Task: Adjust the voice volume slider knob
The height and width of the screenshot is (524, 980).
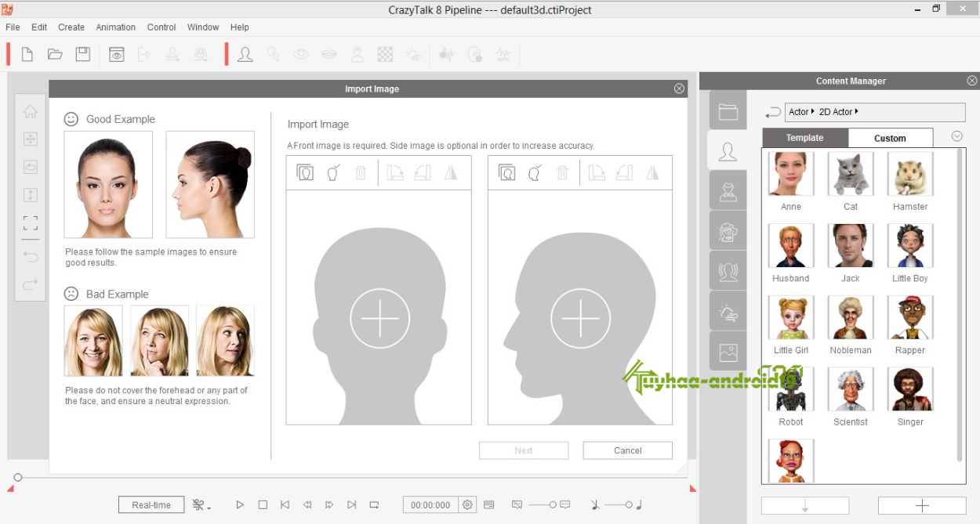Action: click(x=553, y=505)
